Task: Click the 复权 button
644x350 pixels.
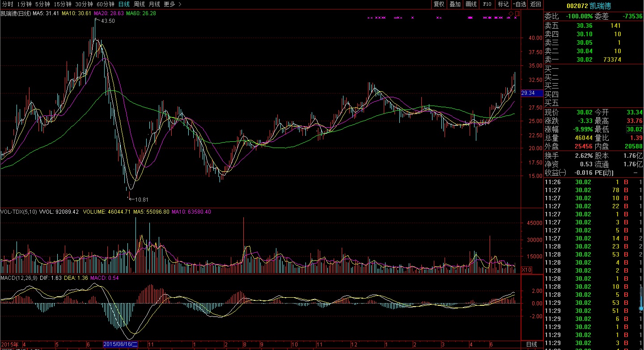Action: point(439,4)
